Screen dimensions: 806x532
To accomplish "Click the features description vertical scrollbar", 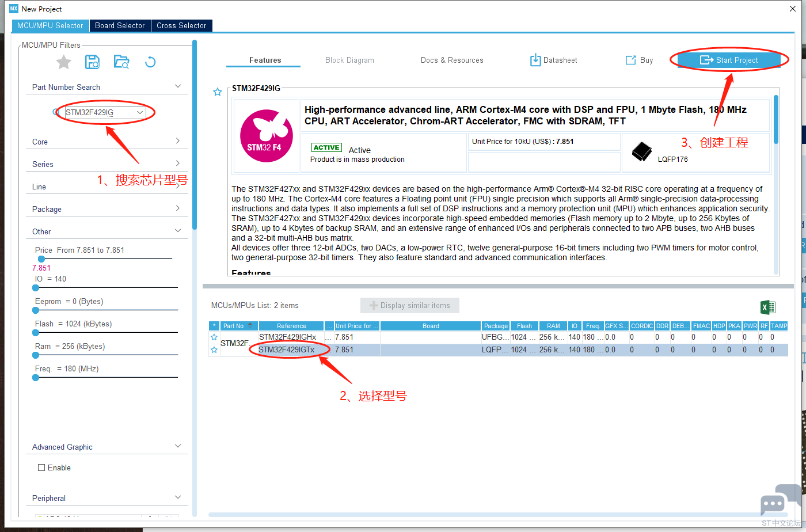I will [776, 119].
